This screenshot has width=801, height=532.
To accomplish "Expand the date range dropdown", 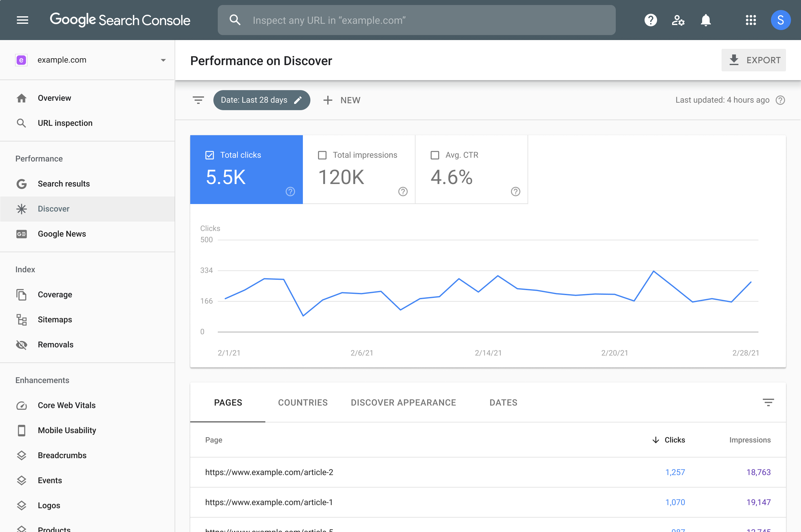I will click(261, 100).
